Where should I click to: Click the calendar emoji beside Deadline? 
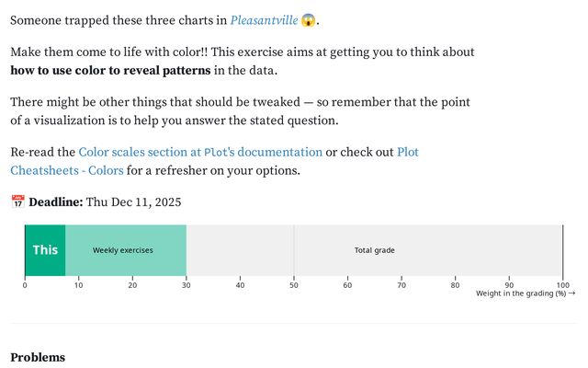pyautogui.click(x=17, y=202)
